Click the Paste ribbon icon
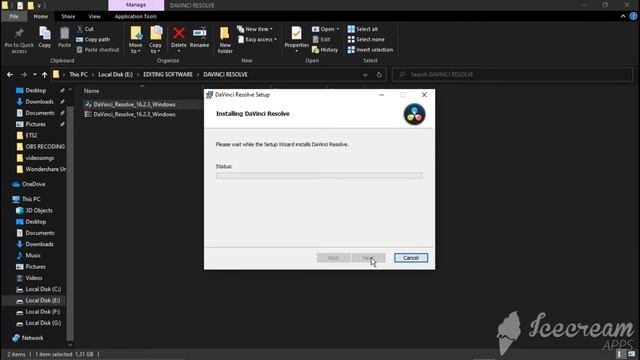The image size is (640, 360). click(64, 38)
